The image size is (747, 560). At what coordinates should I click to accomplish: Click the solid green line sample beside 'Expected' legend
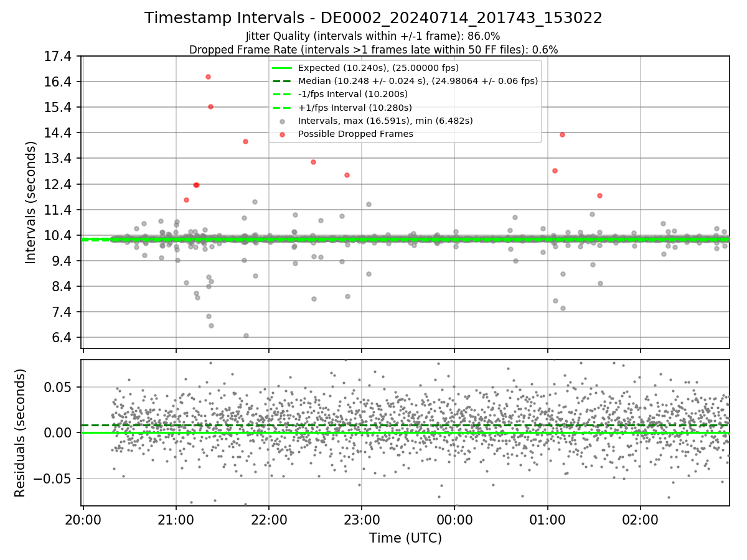click(x=283, y=68)
